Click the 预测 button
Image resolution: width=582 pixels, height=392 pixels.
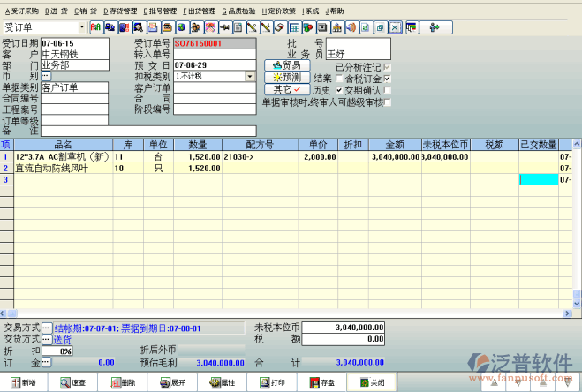[287, 78]
